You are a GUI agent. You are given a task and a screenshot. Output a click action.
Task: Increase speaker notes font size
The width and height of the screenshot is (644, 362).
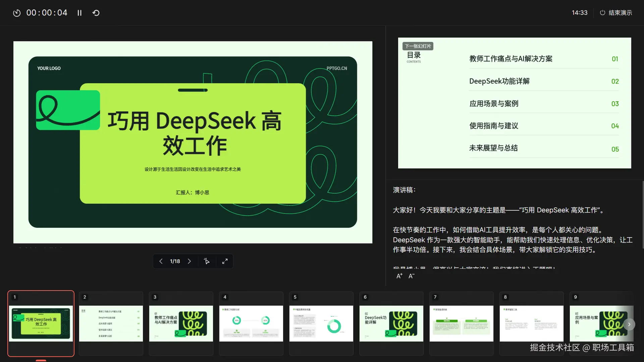point(399,276)
